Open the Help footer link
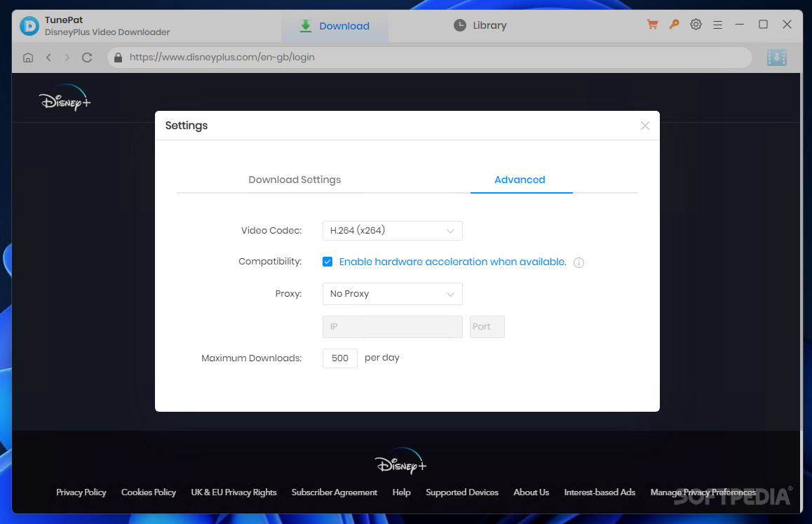 [x=401, y=492]
